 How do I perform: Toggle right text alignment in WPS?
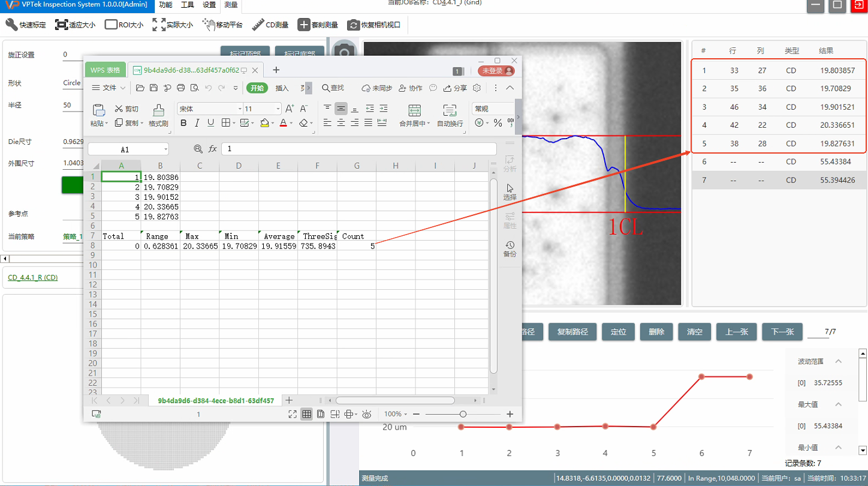[x=355, y=123]
